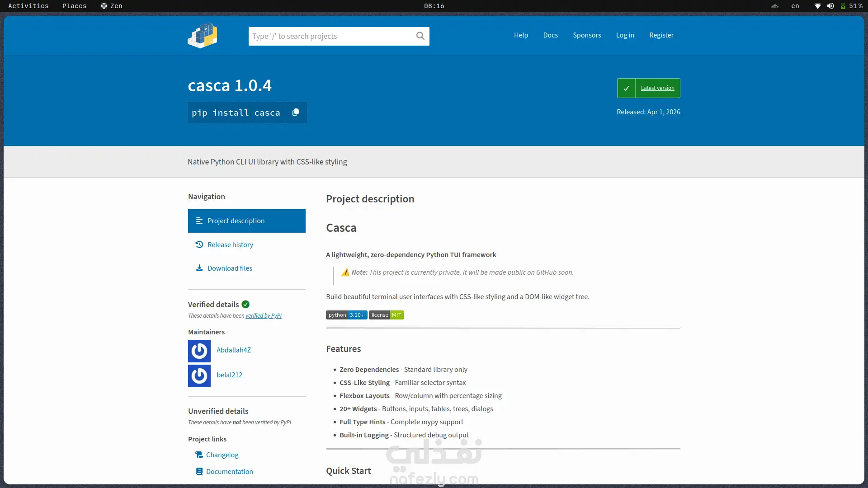Focus the search projects input field

click(x=330, y=36)
